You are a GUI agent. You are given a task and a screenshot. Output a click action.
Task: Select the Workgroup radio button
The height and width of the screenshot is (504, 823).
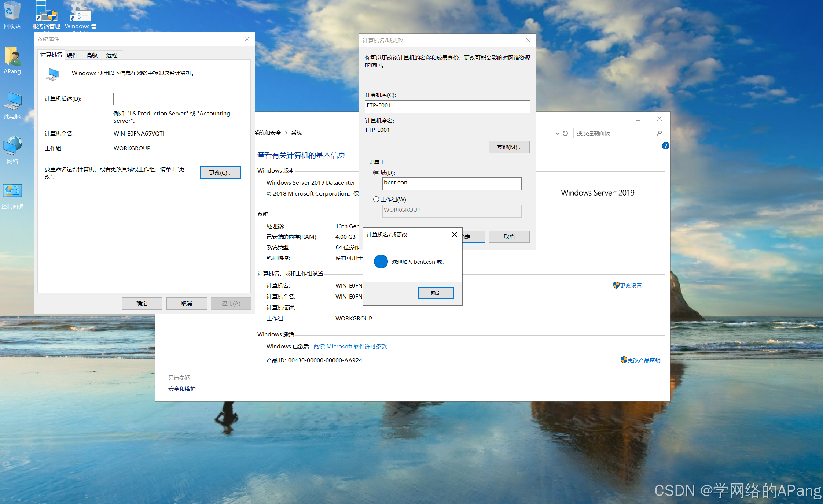coord(376,199)
